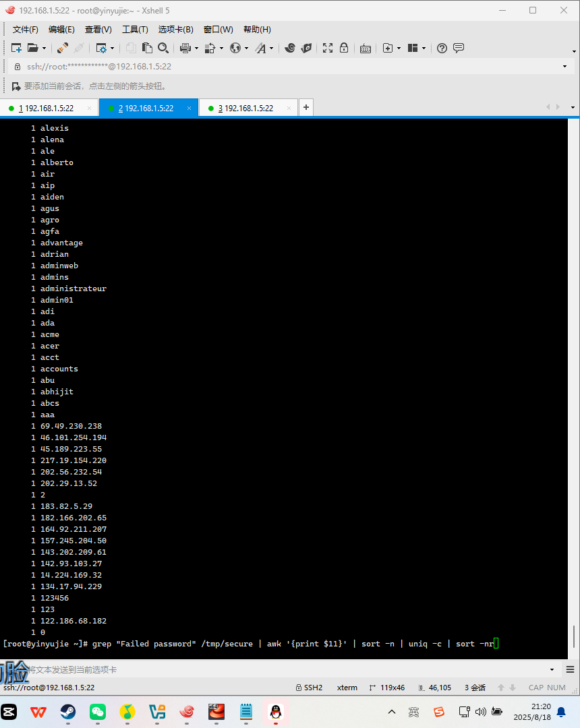Click the New session icon in toolbar
580x728 pixels.
[16, 48]
